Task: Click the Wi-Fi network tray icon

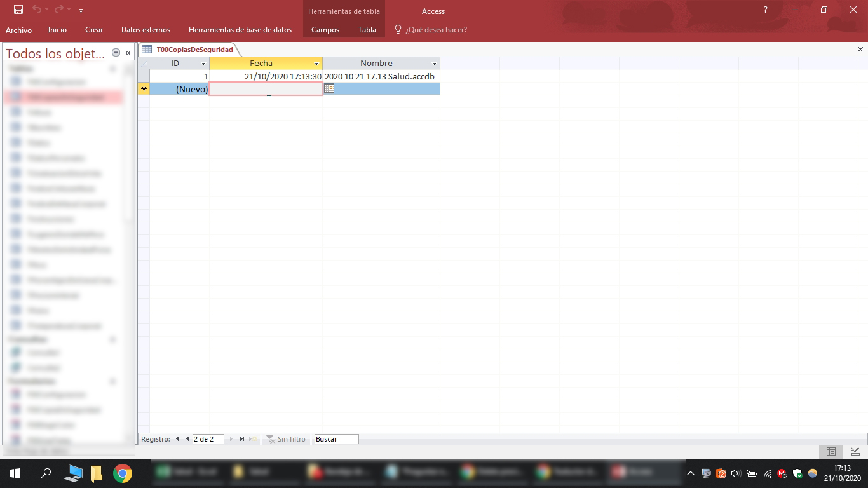Action: click(768, 473)
